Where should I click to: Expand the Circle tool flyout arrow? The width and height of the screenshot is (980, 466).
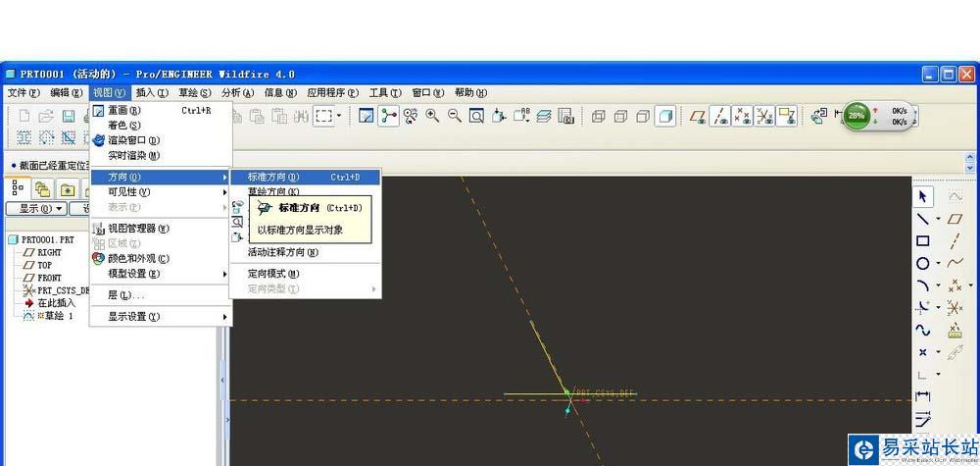click(x=938, y=263)
